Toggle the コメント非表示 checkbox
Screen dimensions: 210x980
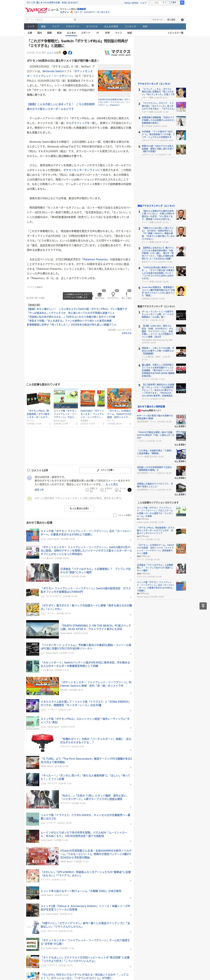click(115, 515)
